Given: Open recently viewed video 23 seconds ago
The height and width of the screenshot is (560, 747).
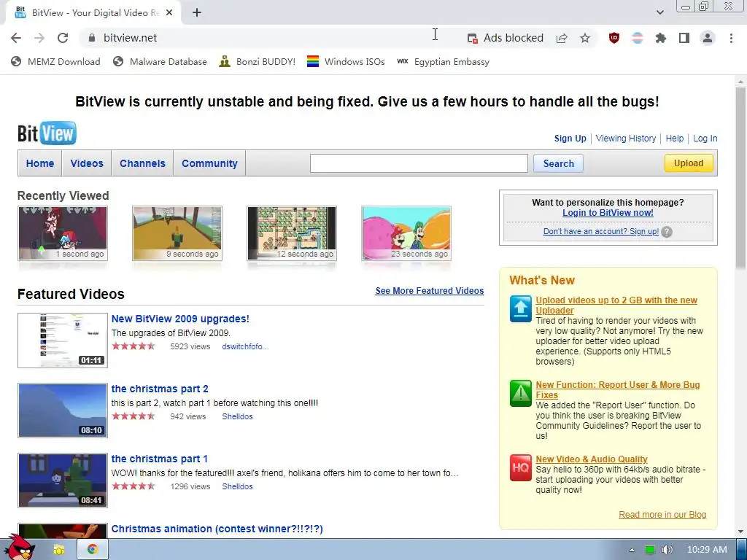Looking at the screenshot, I should tap(406, 233).
